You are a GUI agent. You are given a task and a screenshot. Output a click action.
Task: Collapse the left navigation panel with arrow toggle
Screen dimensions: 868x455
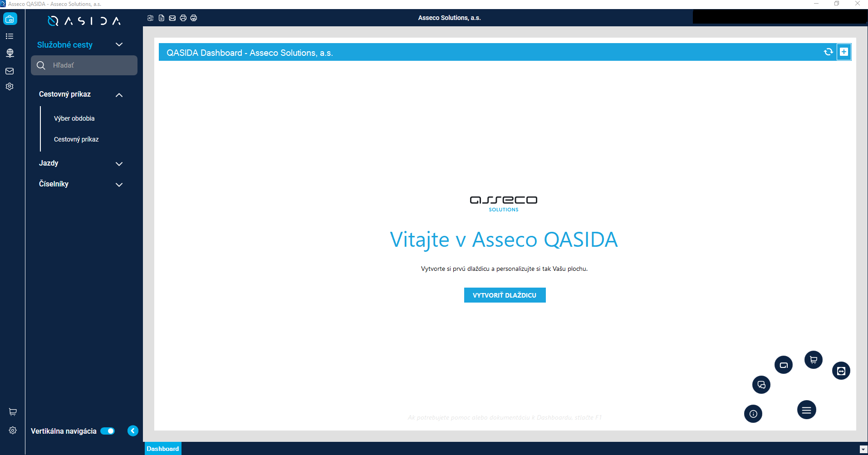[132, 431]
